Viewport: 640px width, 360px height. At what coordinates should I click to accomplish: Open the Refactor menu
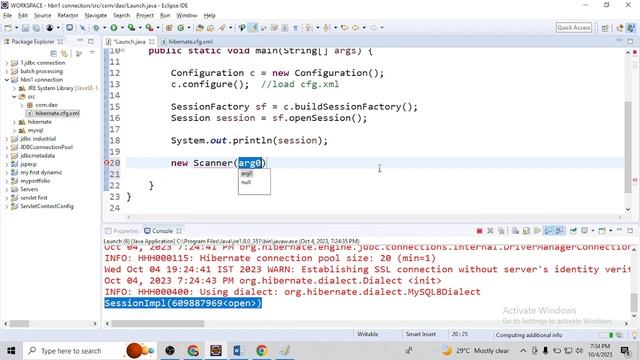(x=68, y=16)
